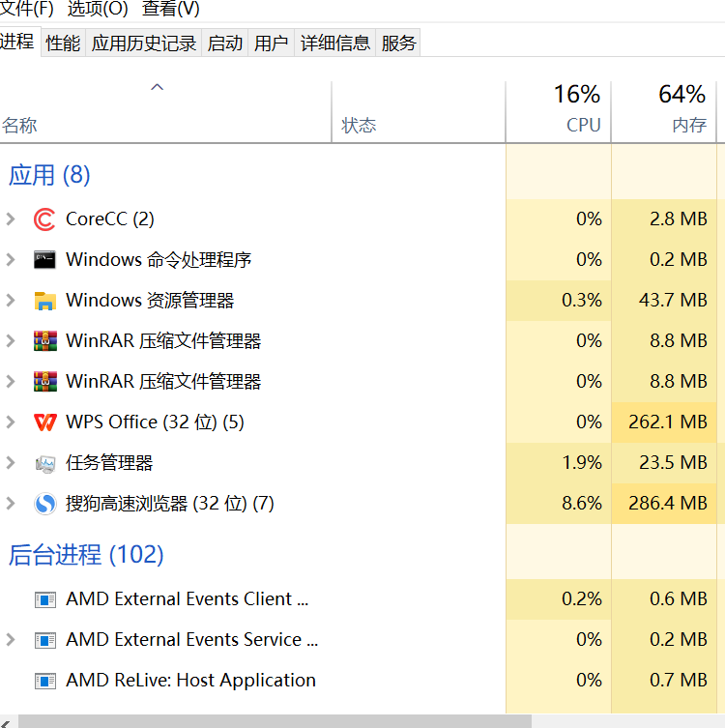
Task: Click the 23.5 MB memory value
Action: [673, 463]
